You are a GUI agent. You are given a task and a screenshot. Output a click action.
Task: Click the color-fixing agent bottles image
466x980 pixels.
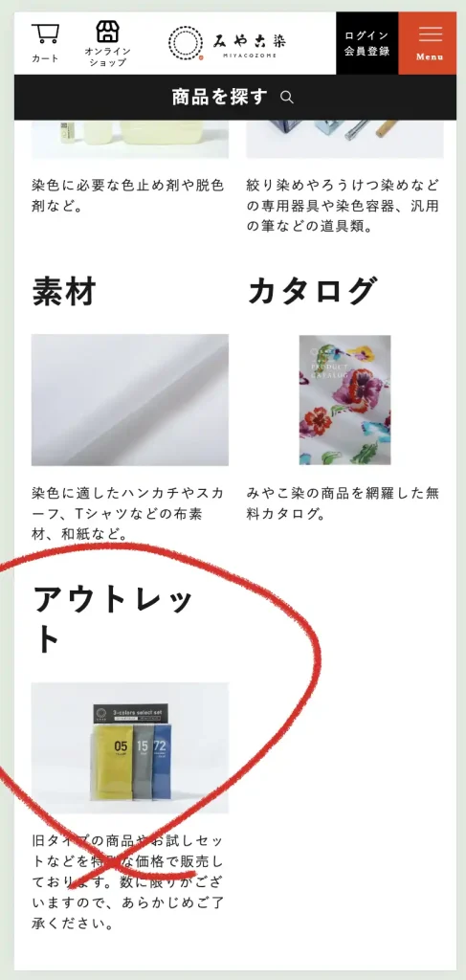130,139
